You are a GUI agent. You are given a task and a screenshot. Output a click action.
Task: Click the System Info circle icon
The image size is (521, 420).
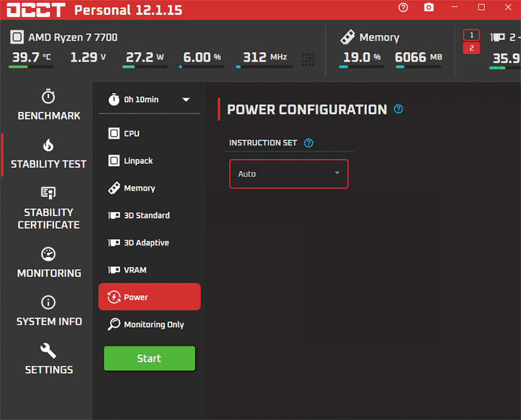pos(49,302)
